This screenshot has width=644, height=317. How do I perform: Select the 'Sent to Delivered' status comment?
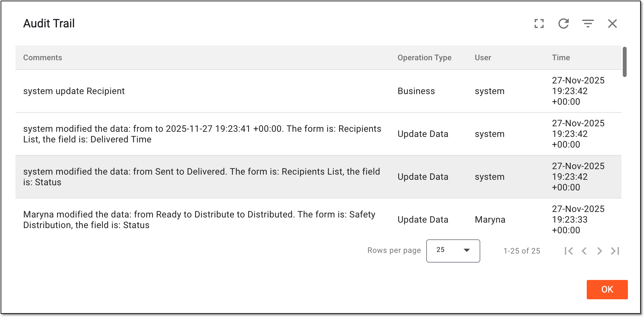click(201, 177)
